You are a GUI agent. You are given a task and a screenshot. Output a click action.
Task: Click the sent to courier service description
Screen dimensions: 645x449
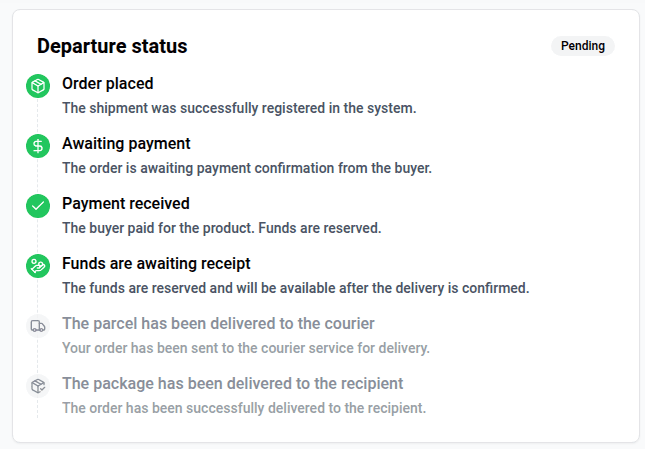pos(246,348)
